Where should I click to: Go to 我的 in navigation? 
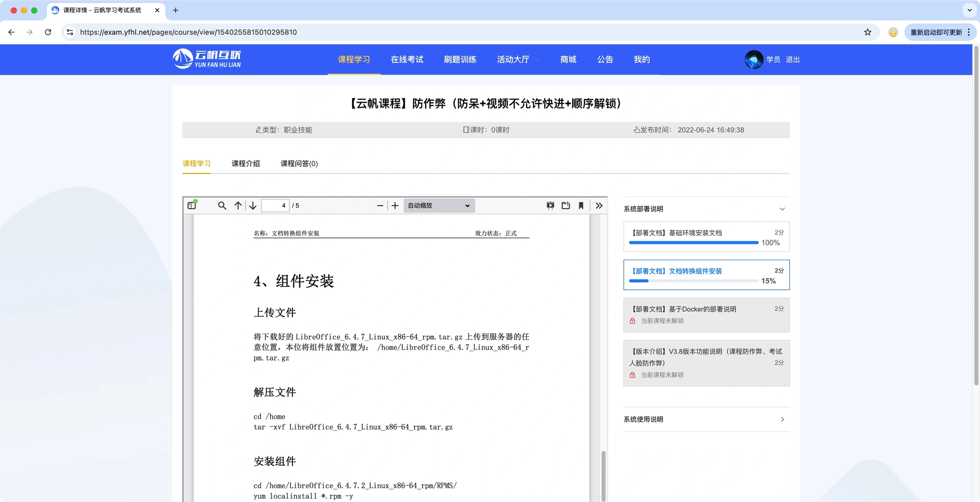pyautogui.click(x=642, y=60)
